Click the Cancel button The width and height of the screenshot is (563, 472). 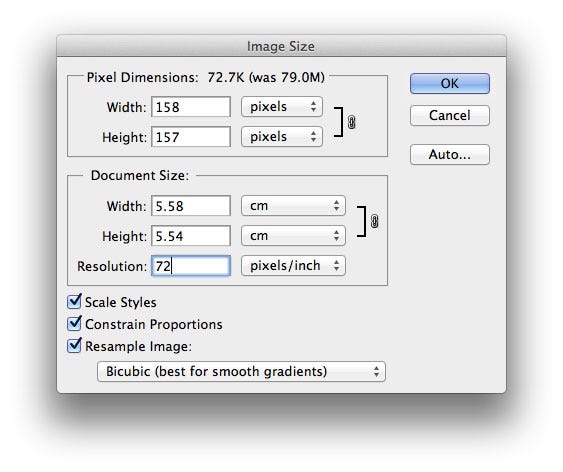[450, 115]
